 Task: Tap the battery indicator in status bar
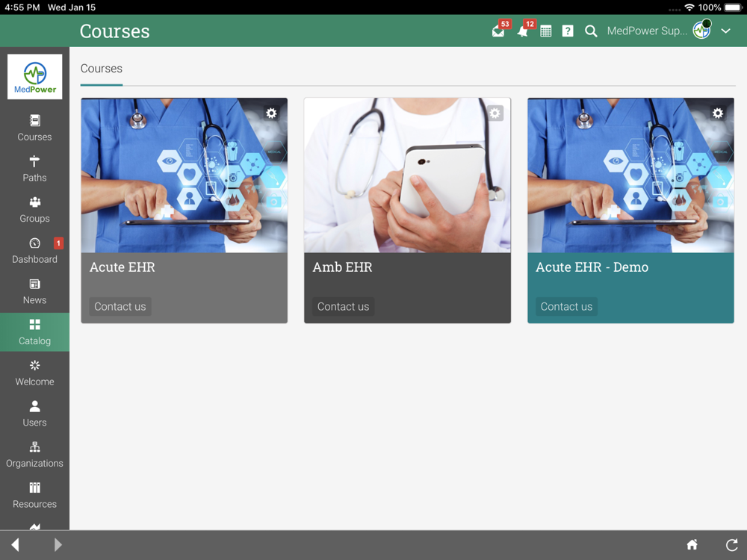point(734,7)
